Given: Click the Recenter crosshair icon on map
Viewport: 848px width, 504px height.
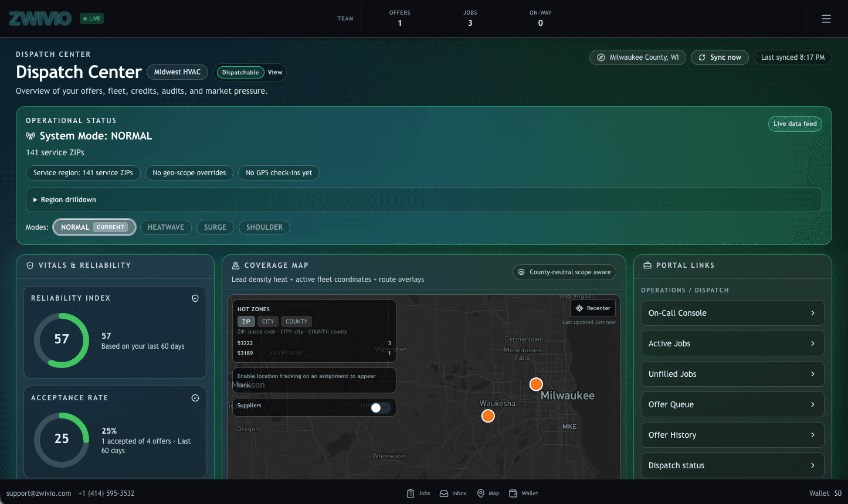Looking at the screenshot, I should (x=579, y=308).
